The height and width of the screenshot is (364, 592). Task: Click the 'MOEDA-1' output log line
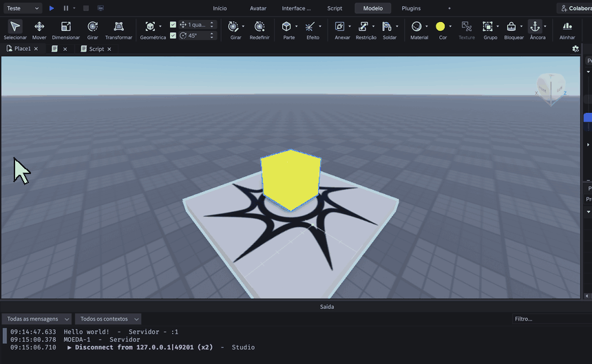[102, 339]
